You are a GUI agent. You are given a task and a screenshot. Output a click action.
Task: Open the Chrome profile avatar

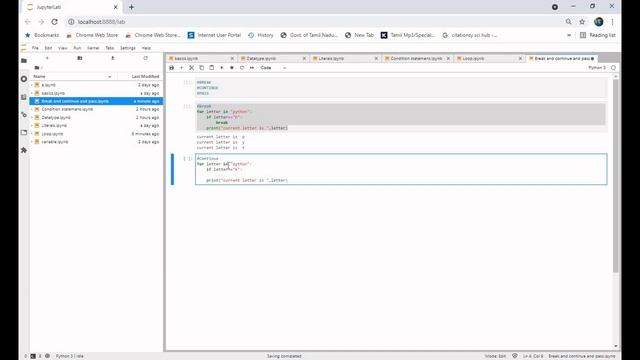tap(598, 22)
